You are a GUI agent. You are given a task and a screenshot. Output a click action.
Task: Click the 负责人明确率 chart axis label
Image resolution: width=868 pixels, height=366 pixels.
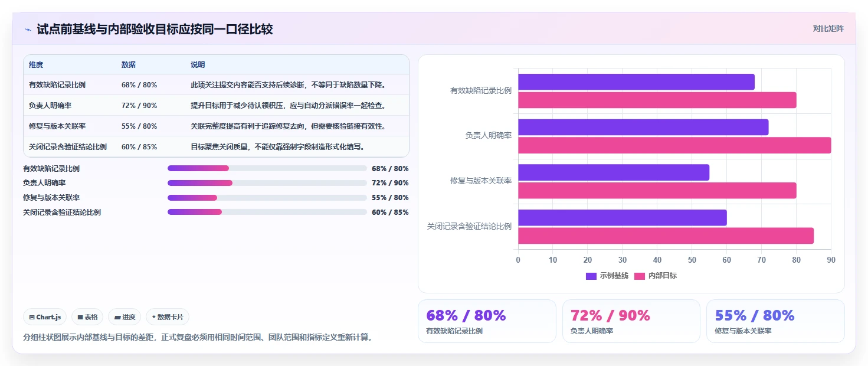tap(488, 136)
